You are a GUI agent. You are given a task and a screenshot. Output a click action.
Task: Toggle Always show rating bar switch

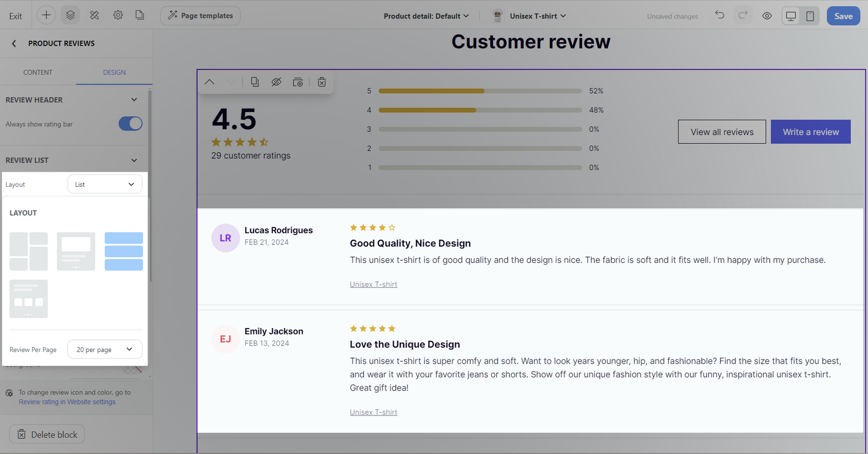point(130,124)
